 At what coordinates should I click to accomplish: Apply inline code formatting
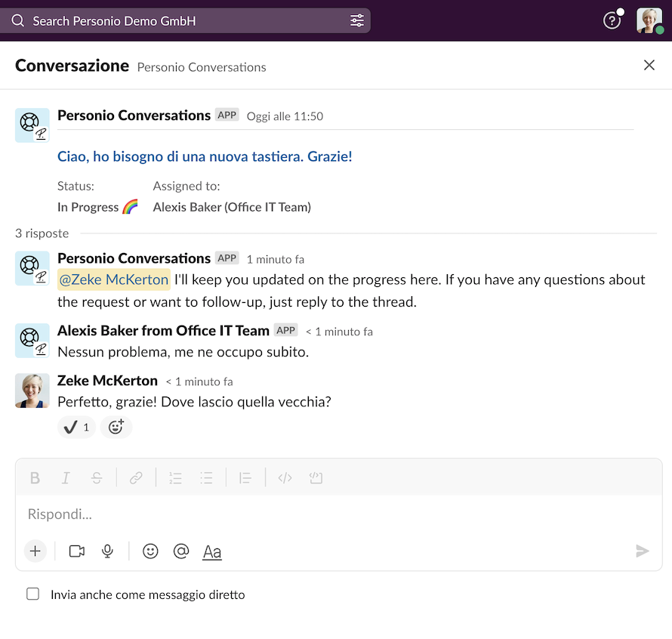click(285, 478)
